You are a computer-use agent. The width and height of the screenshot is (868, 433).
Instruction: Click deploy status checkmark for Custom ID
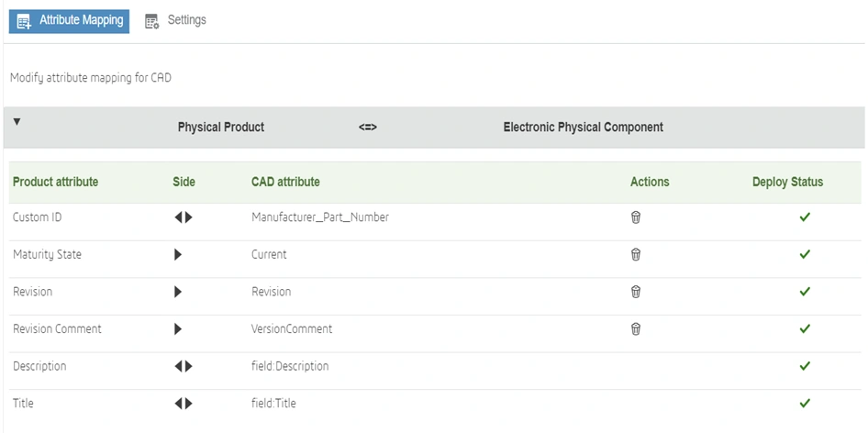[805, 217]
